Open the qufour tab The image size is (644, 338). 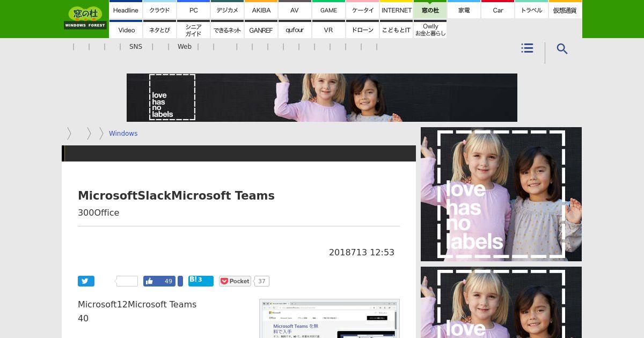[x=295, y=30]
